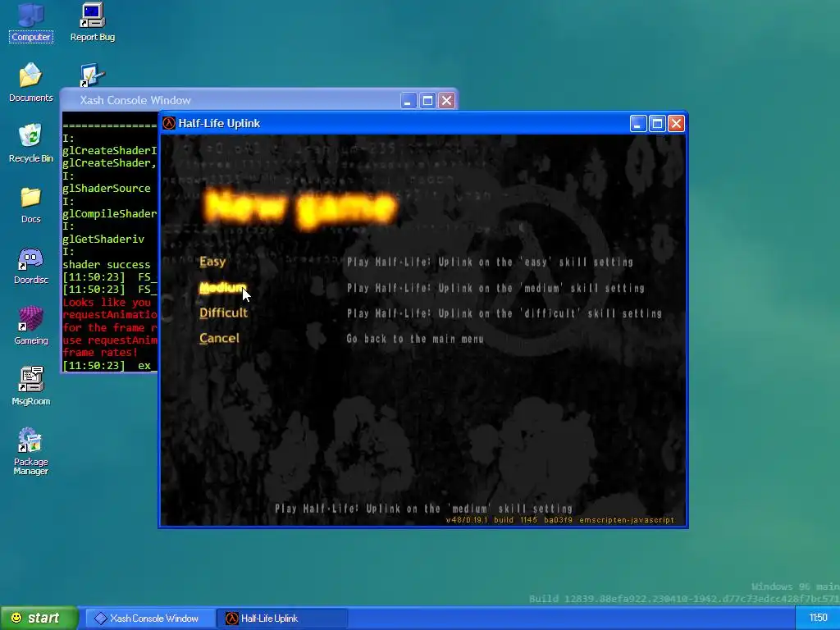Close the Half-Life Uplink window
840x630 pixels.
[x=676, y=124]
